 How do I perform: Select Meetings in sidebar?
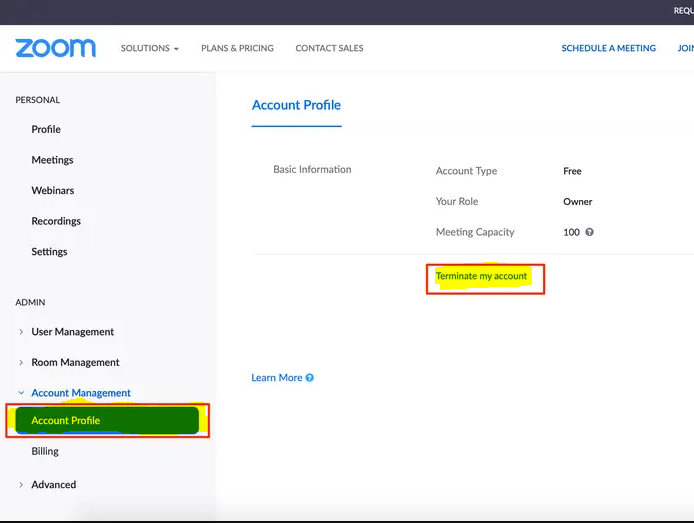52,160
